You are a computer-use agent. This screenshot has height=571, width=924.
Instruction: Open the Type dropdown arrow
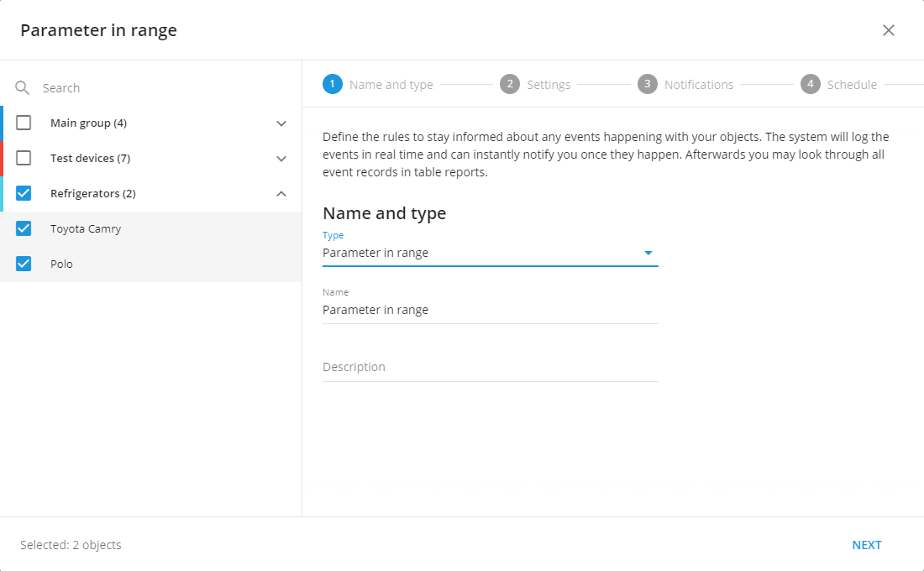[648, 253]
